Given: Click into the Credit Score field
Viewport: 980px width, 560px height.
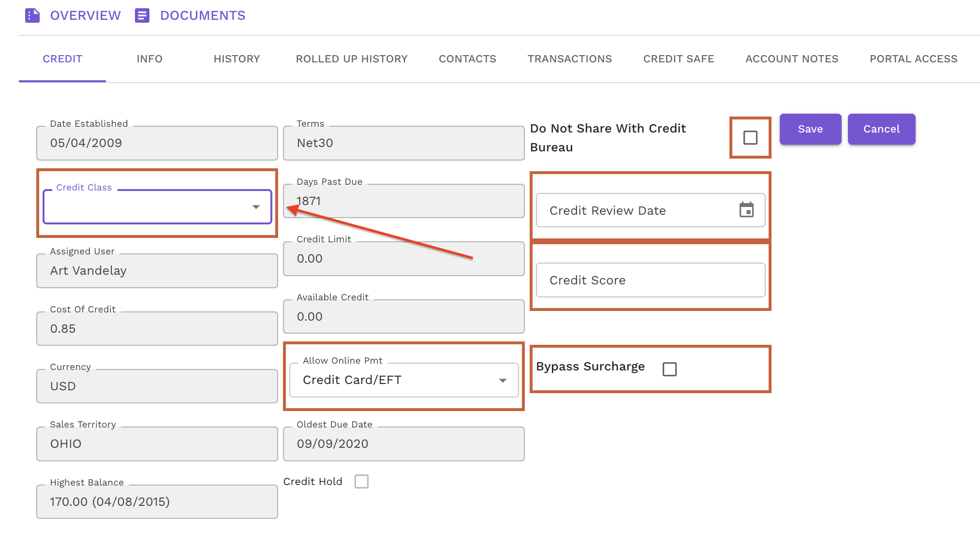Looking at the screenshot, I should (x=650, y=280).
